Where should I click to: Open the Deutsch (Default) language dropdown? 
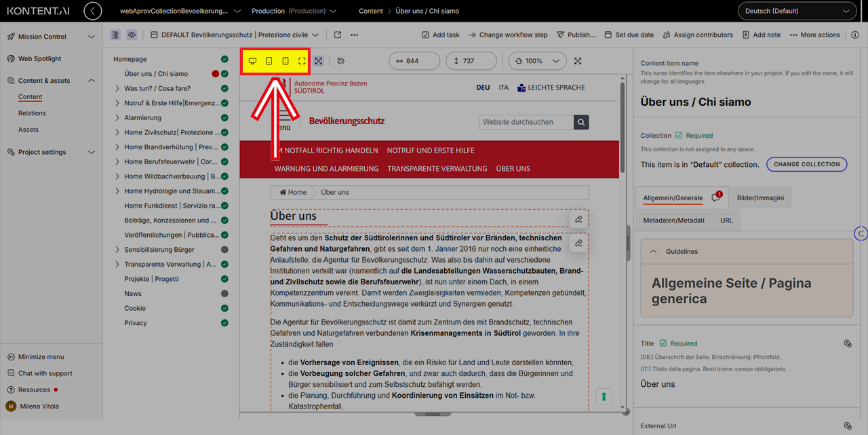click(797, 11)
